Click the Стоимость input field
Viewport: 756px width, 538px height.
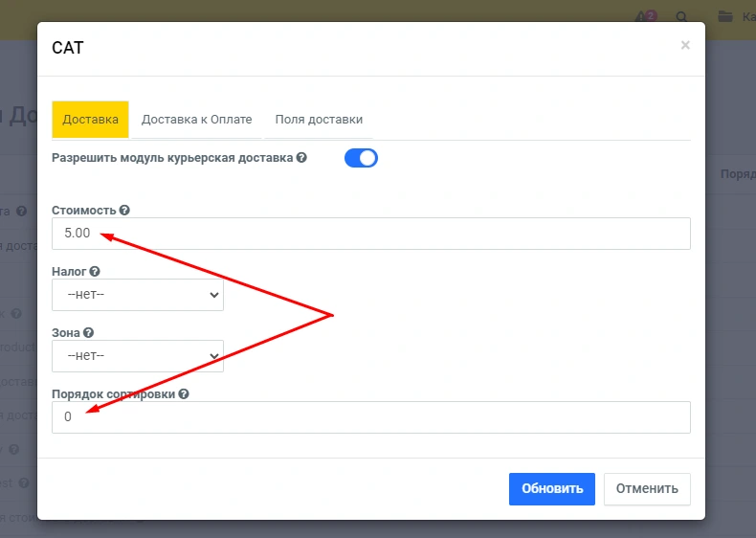coord(370,234)
